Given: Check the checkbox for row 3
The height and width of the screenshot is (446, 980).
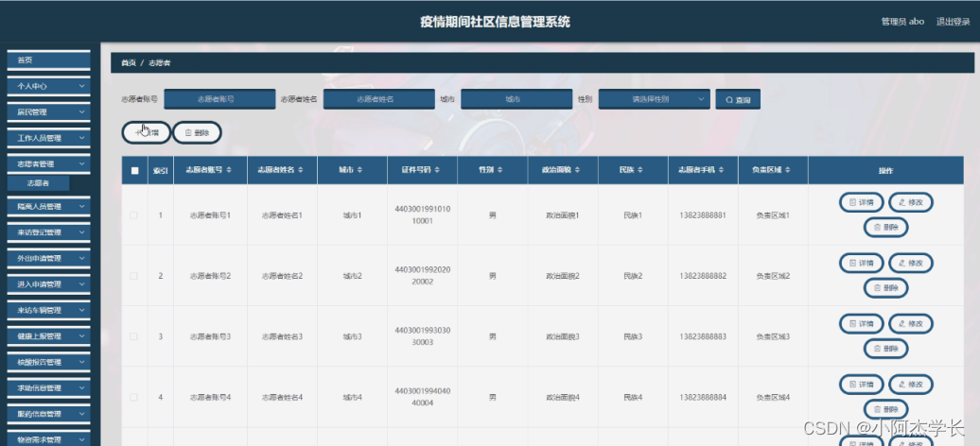Looking at the screenshot, I should 133,336.
